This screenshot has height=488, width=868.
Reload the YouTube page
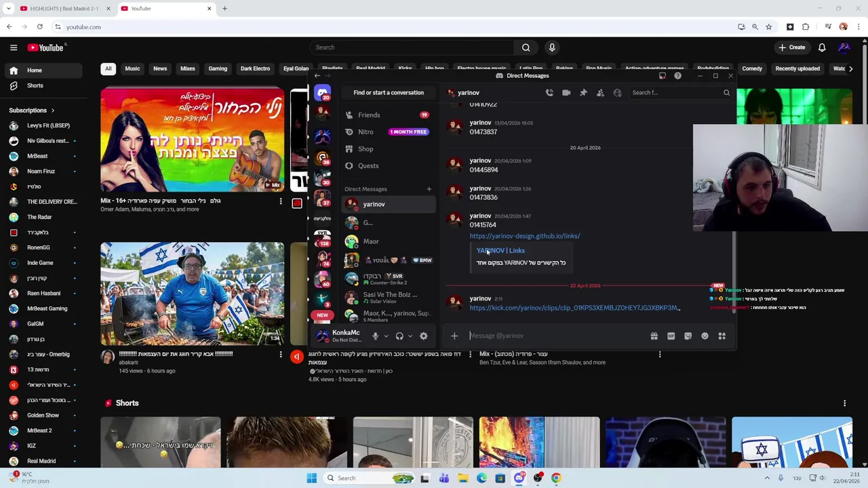click(x=40, y=27)
